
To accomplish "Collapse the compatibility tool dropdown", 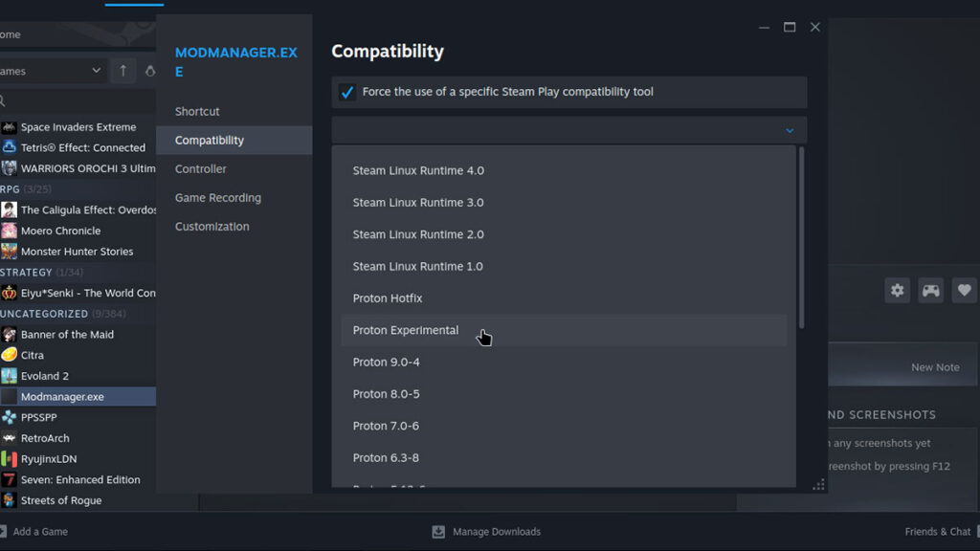I will tap(790, 130).
